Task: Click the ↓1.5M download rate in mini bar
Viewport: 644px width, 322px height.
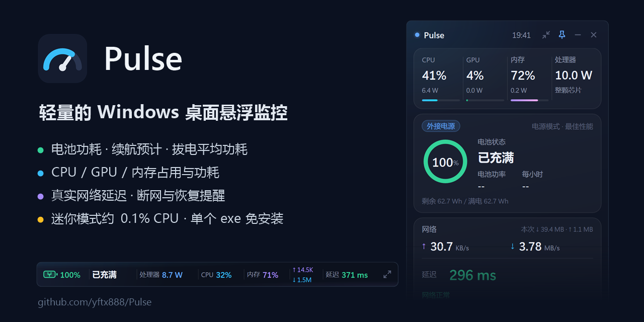Action: click(302, 280)
